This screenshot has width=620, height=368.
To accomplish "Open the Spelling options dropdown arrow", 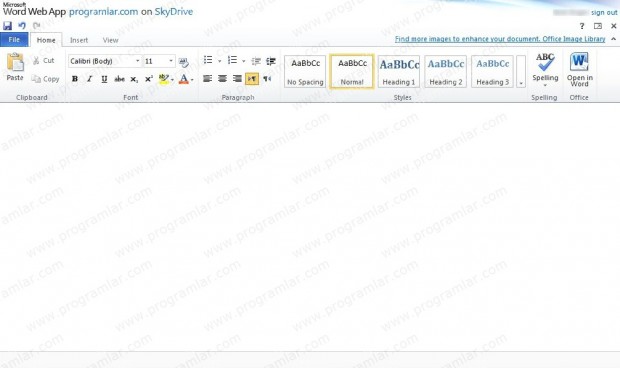I will tap(545, 85).
